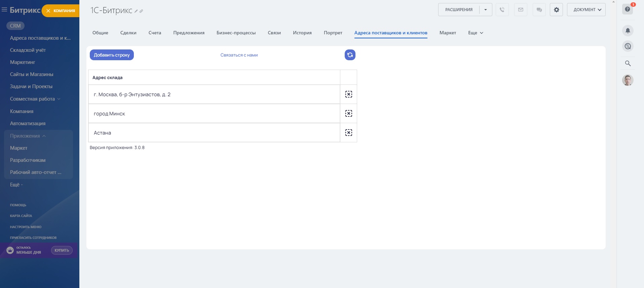Expand the Еще tab menu
The image size is (644, 288).
coord(476,33)
